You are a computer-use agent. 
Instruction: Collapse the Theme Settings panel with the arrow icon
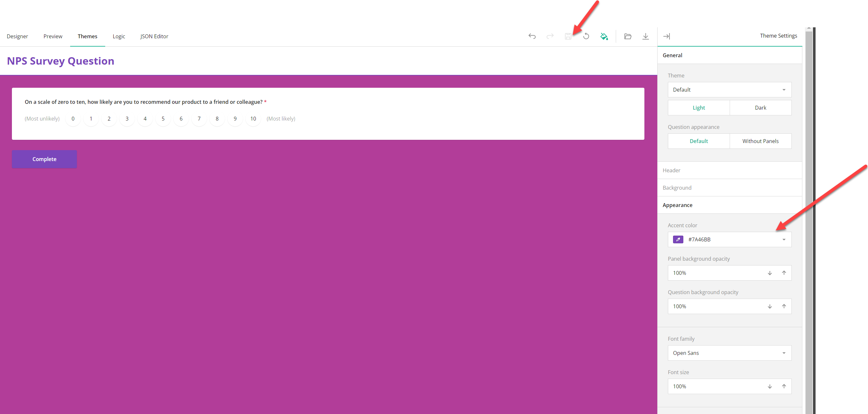[x=667, y=36]
